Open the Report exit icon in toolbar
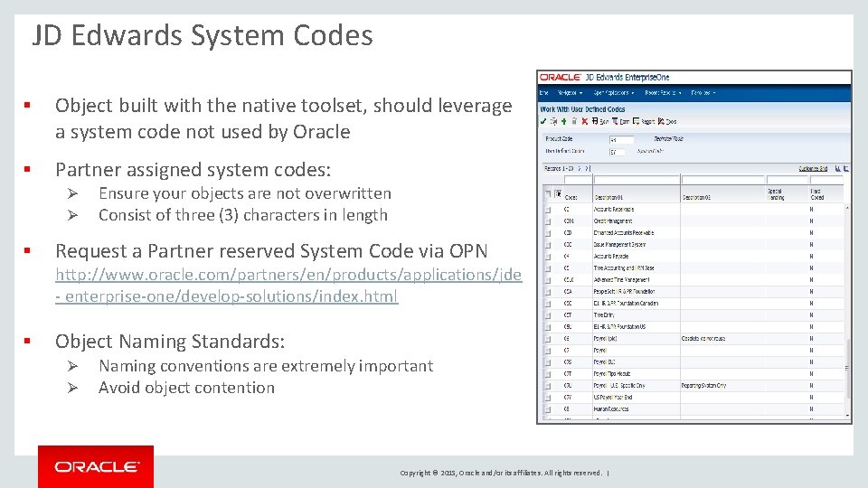Viewport: 868px width, 488px height. [x=636, y=121]
